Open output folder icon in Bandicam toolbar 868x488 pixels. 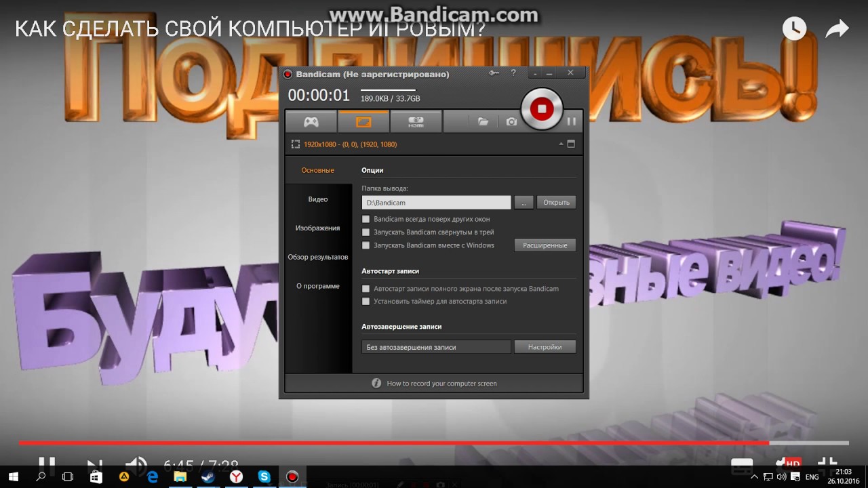tap(483, 122)
